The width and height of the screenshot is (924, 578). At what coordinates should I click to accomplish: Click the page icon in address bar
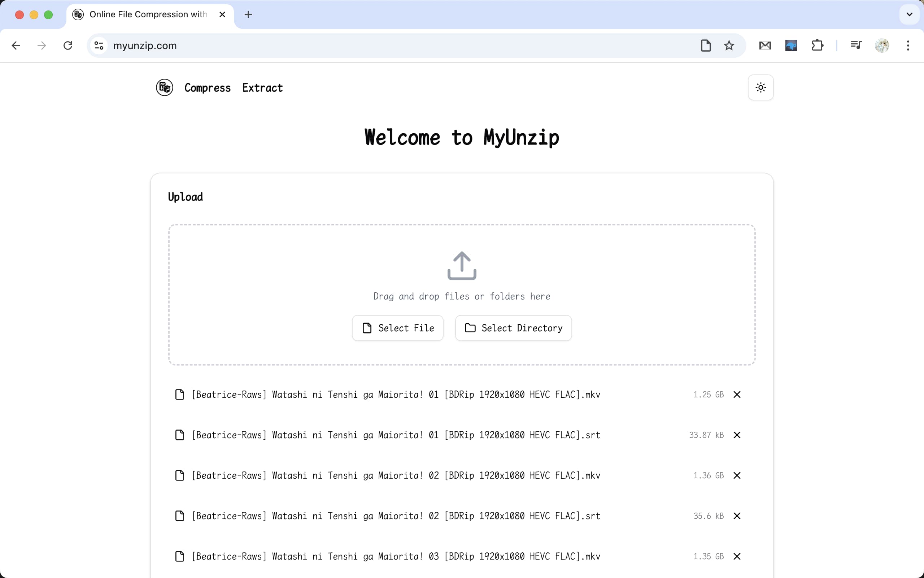[706, 46]
